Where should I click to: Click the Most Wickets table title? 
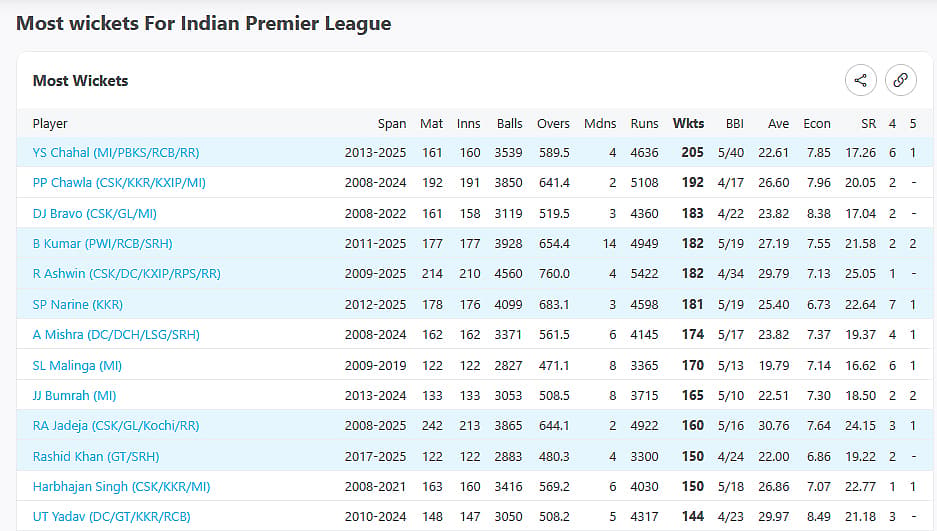tap(80, 81)
